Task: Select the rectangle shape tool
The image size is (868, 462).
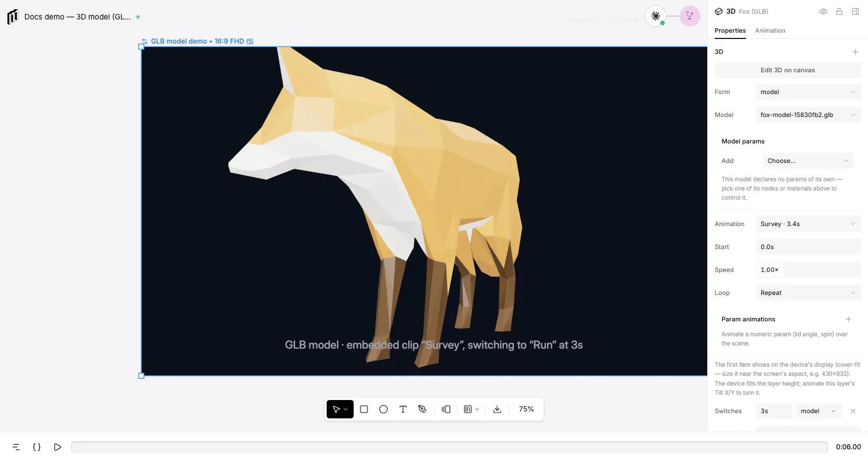Action: pos(364,409)
